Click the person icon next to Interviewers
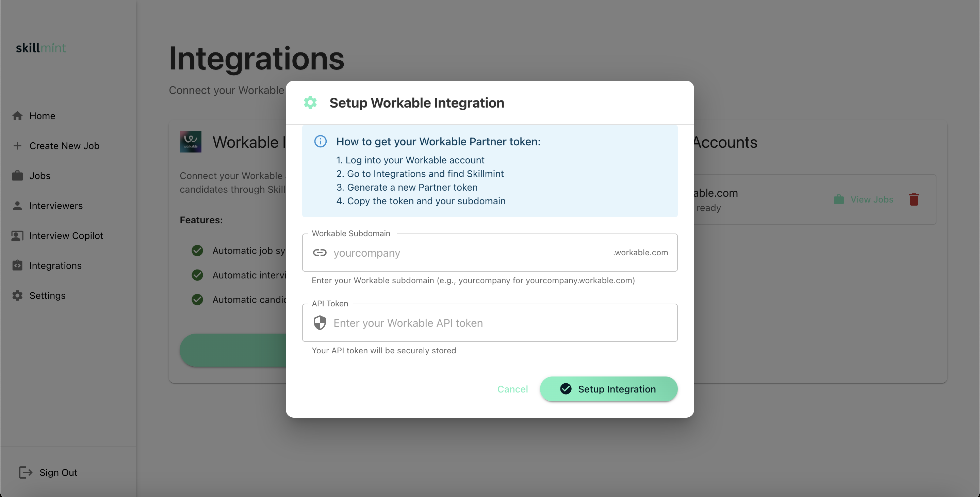The width and height of the screenshot is (980, 497). coord(17,206)
